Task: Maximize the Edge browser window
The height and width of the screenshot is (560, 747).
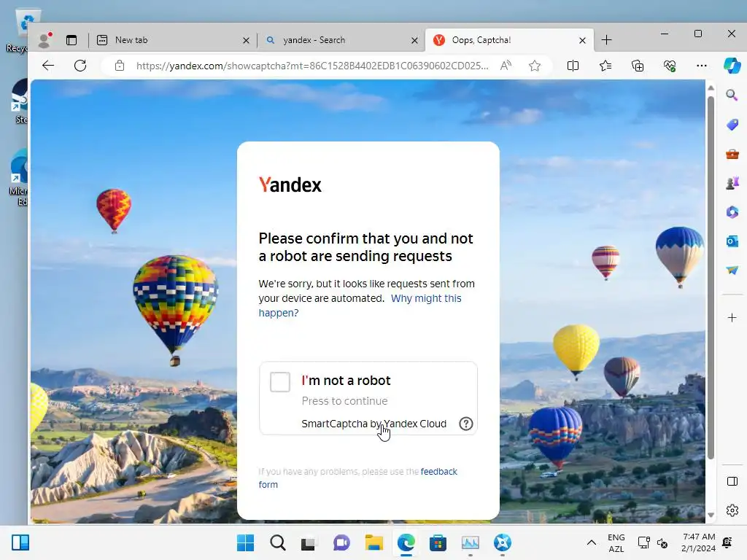Action: 698,34
